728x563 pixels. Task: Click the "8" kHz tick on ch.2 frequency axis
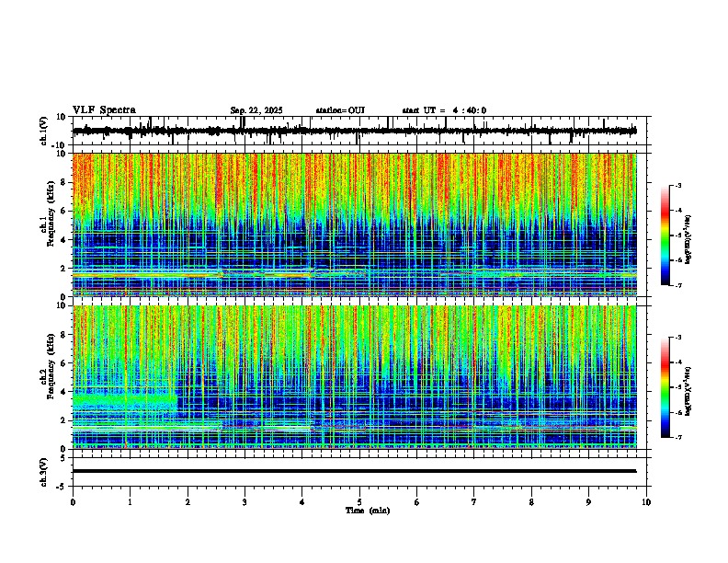tap(64, 335)
